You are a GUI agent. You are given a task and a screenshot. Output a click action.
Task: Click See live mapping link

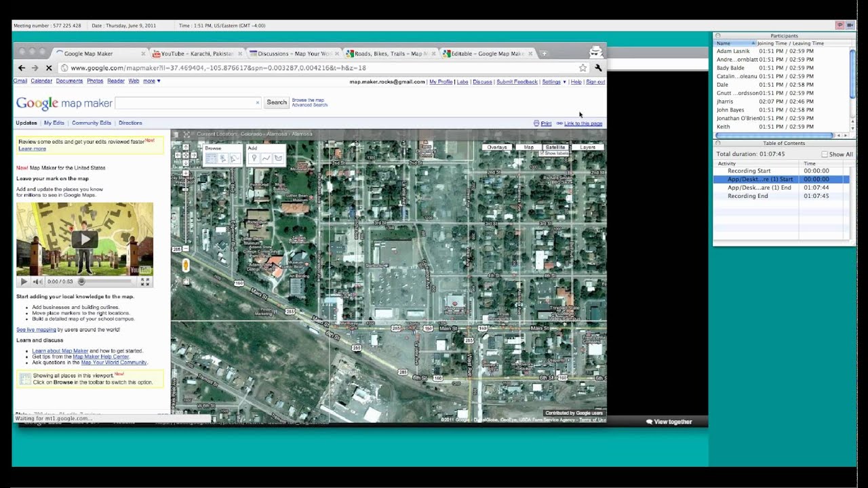point(36,329)
